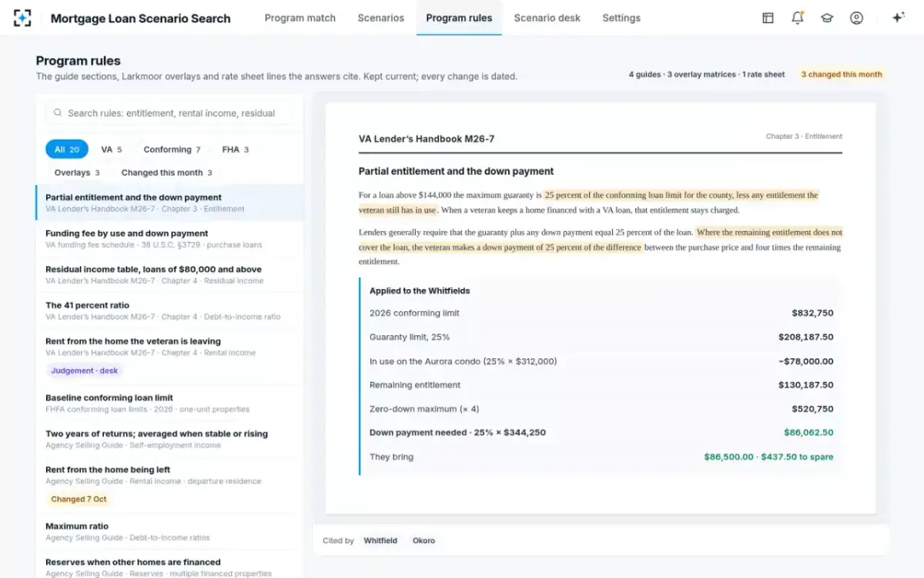The image size is (924, 578).
Task: Focus the Search rules input field
Action: coord(169,113)
